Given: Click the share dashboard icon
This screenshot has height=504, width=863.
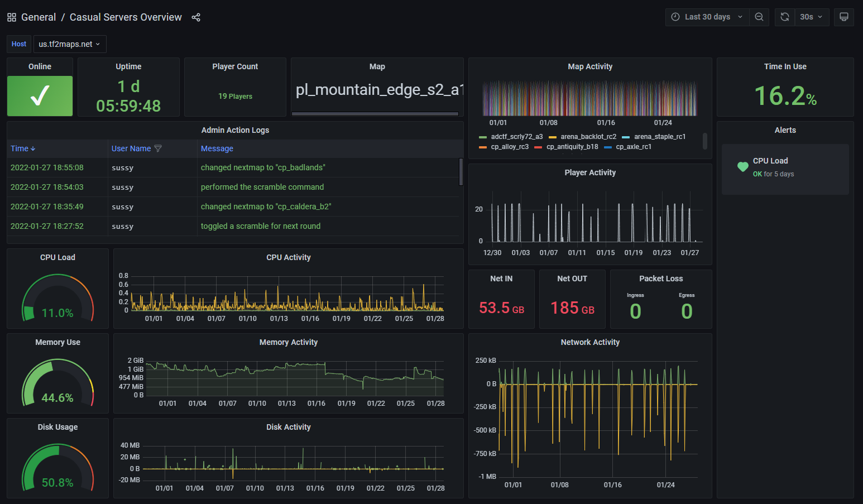Looking at the screenshot, I should [196, 17].
